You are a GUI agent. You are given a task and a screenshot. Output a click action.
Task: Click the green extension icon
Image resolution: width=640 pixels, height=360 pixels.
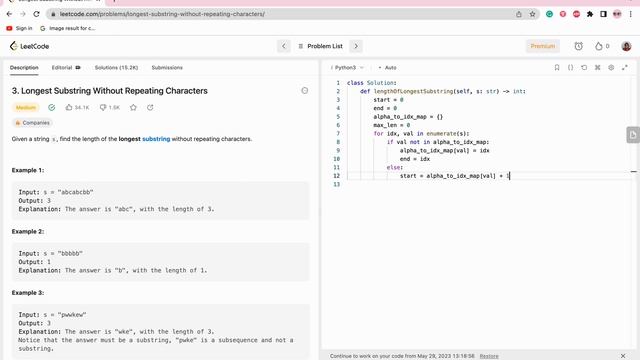click(x=549, y=14)
